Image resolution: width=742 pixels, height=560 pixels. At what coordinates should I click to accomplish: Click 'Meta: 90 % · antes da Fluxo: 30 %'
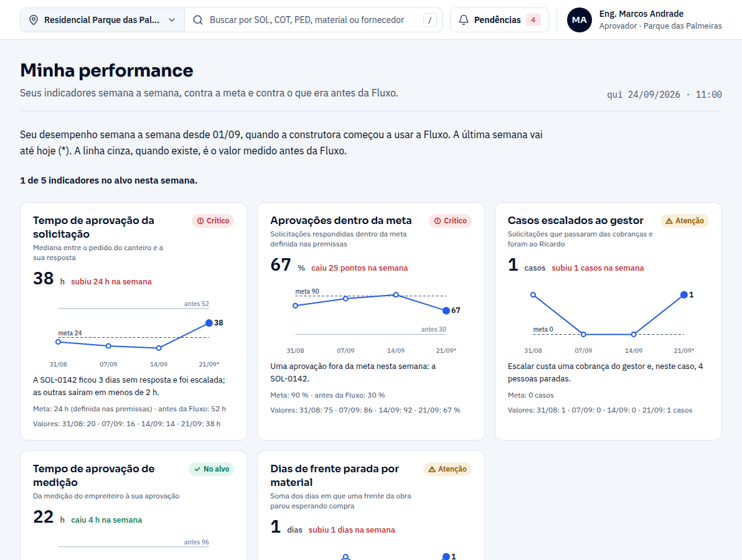point(327,395)
